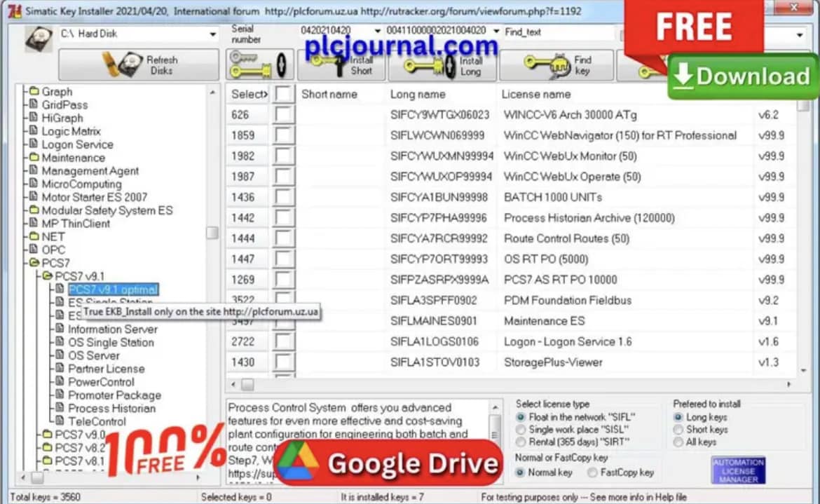Image resolution: width=820 pixels, height=504 pixels.
Task: Open the Maintenance folder
Action: pyautogui.click(x=73, y=158)
